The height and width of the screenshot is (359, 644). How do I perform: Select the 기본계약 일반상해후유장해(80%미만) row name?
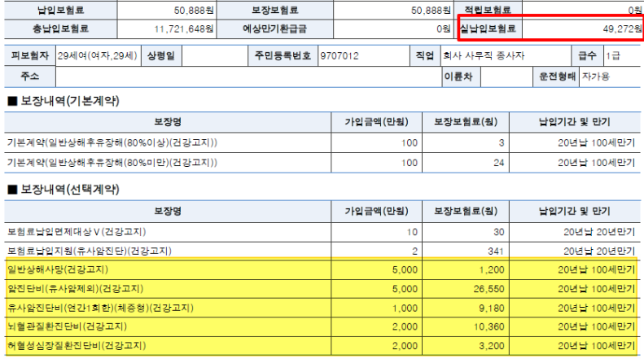(112, 163)
